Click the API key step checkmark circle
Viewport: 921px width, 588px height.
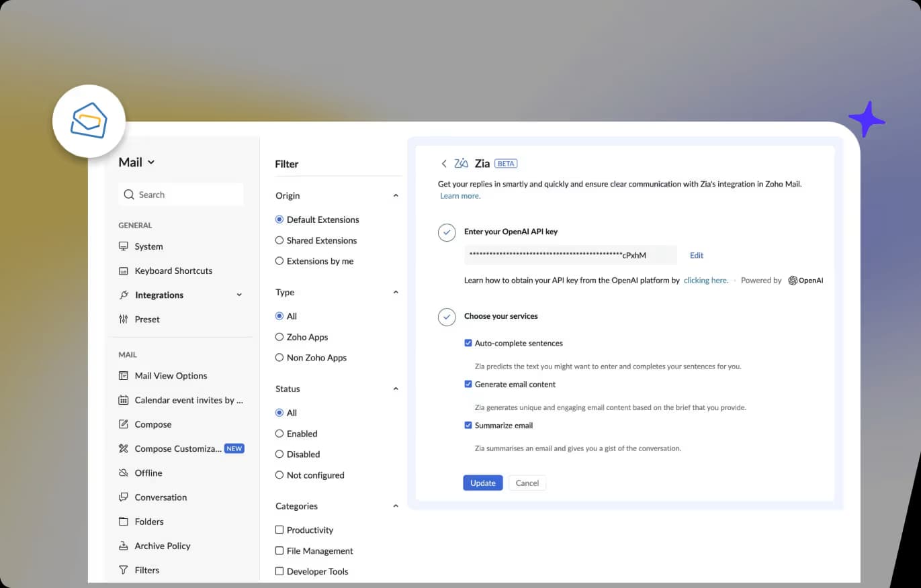click(x=447, y=232)
